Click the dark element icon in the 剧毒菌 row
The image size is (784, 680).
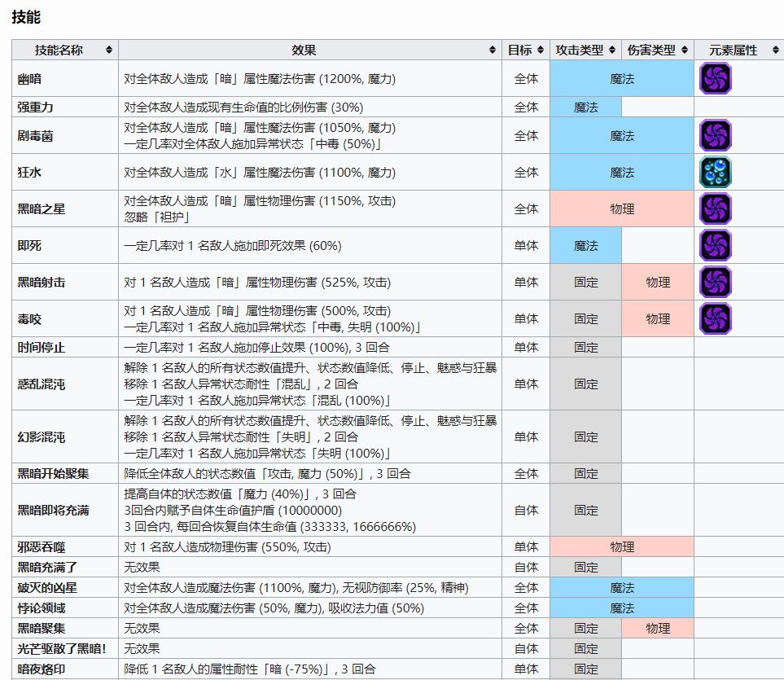[716, 135]
